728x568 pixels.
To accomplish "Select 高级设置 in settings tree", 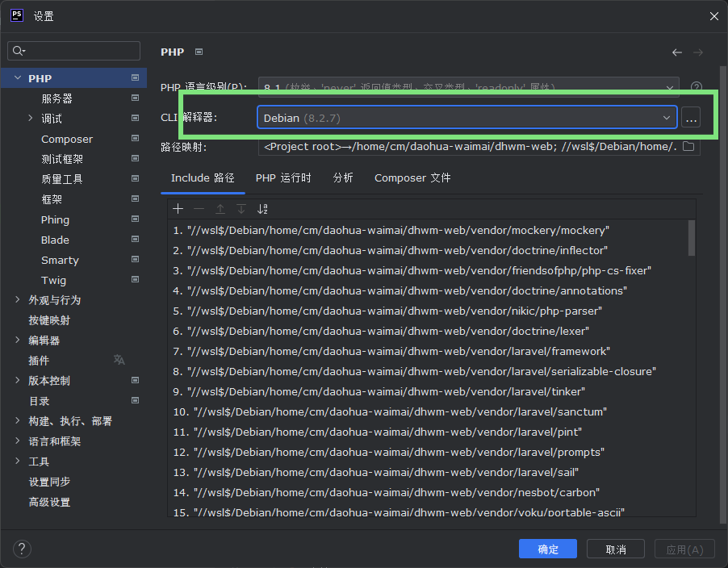I will coord(49,502).
